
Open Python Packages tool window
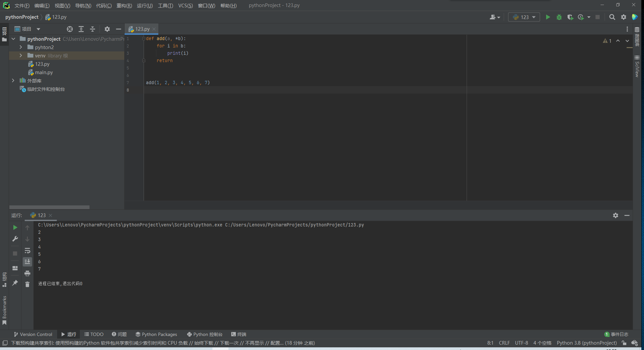pos(156,334)
